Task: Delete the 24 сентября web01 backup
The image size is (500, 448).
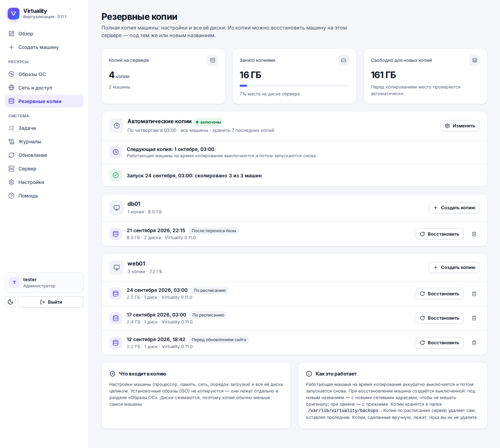Action: [474, 294]
